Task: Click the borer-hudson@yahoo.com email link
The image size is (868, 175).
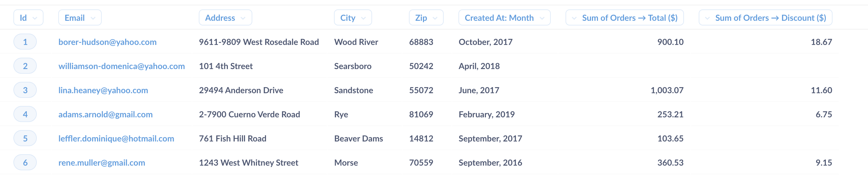Action: (107, 42)
